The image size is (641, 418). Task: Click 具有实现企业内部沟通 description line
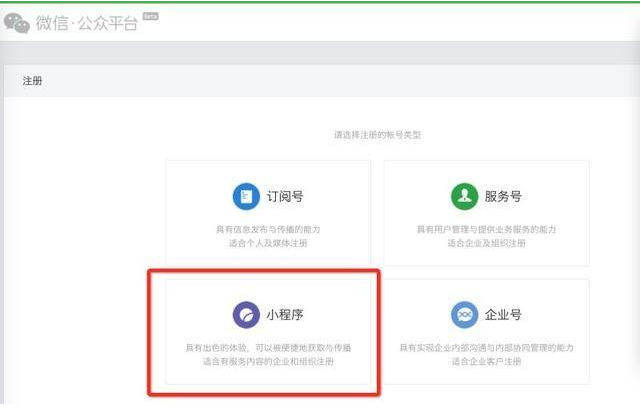point(486,348)
